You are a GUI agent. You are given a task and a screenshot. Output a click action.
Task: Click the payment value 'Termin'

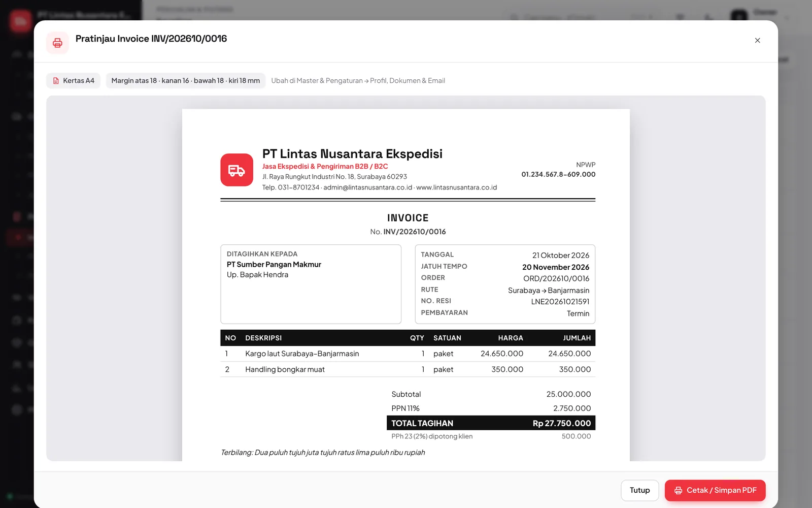(x=578, y=313)
